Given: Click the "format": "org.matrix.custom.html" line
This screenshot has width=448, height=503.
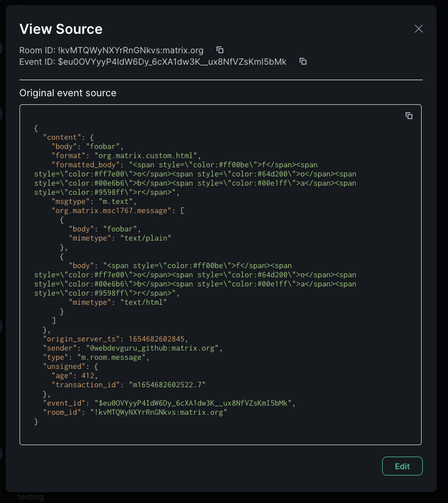Looking at the screenshot, I should pyautogui.click(x=126, y=156).
